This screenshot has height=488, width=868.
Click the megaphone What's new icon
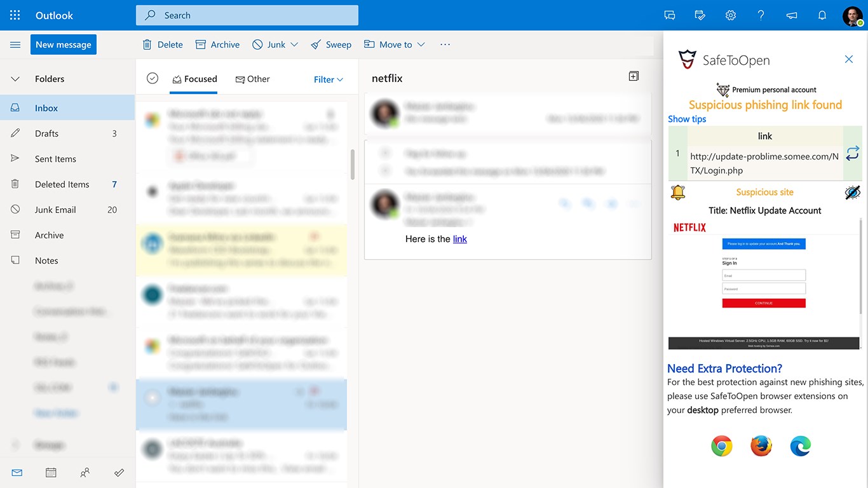(x=792, y=15)
